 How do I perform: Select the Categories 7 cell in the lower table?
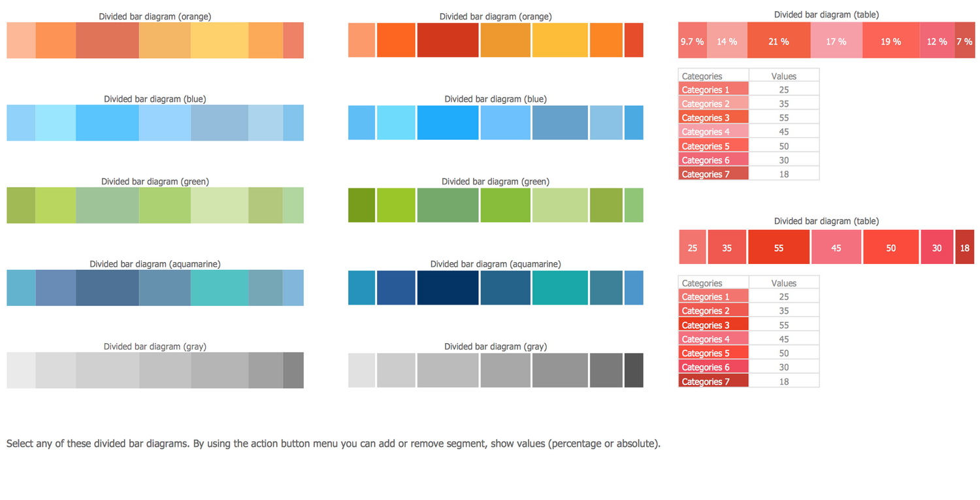pos(713,381)
